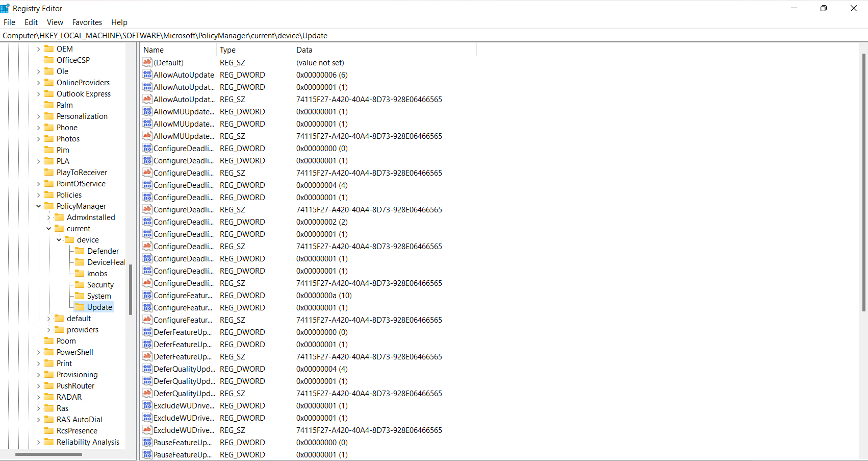
Task: Click the System folder icon
Action: (80, 296)
